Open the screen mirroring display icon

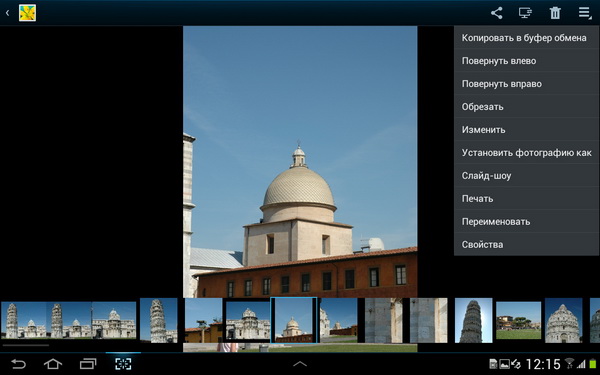click(525, 13)
